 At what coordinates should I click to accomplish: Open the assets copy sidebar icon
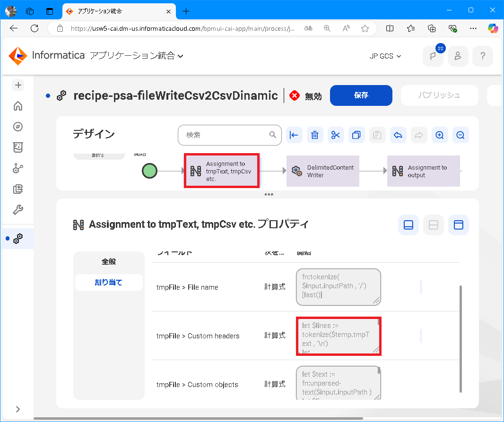point(18,189)
